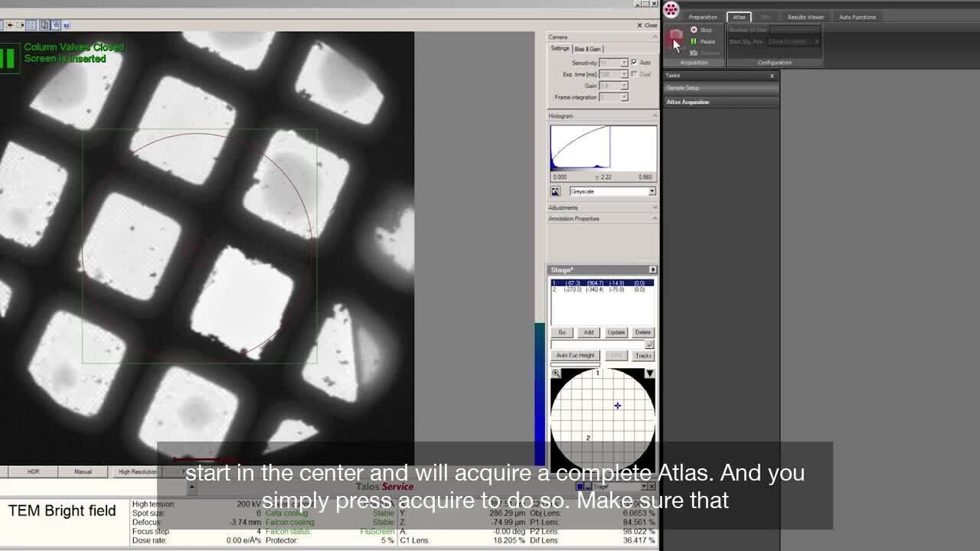Open the Greyscale color map dropdown
Image resolution: width=980 pixels, height=551 pixels.
tap(652, 191)
